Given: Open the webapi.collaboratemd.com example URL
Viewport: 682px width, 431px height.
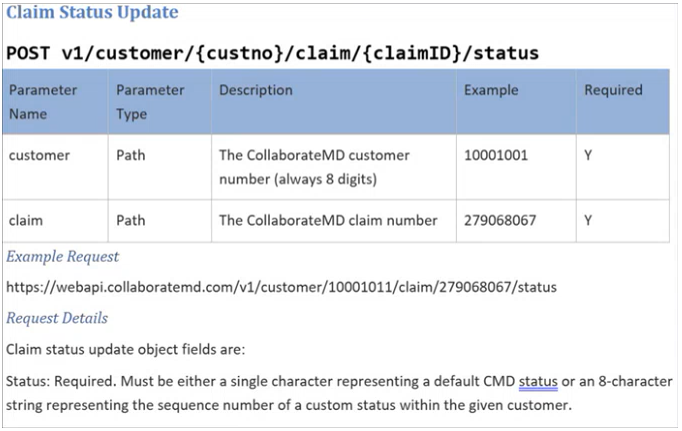Looking at the screenshot, I should 281,287.
